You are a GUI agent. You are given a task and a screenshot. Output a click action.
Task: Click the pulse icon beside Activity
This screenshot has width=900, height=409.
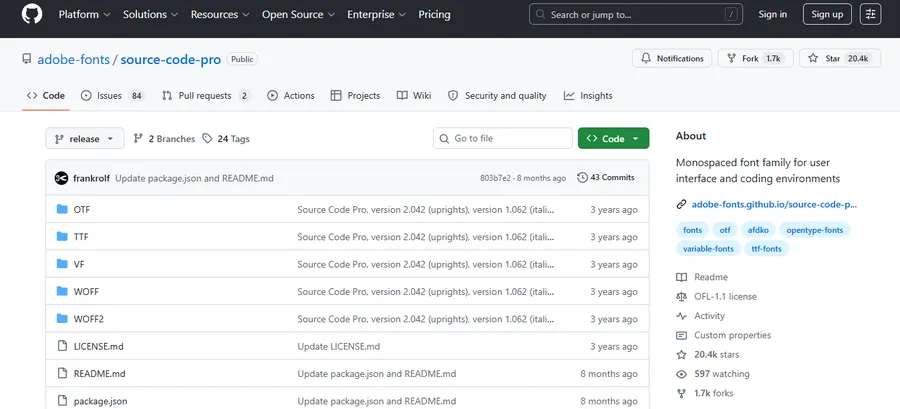pos(681,316)
